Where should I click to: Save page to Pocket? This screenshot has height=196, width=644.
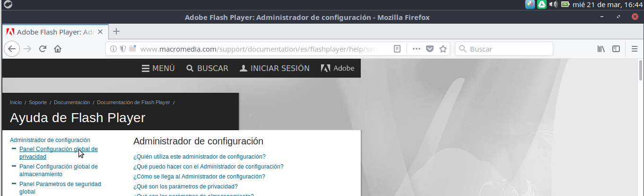coord(430,49)
